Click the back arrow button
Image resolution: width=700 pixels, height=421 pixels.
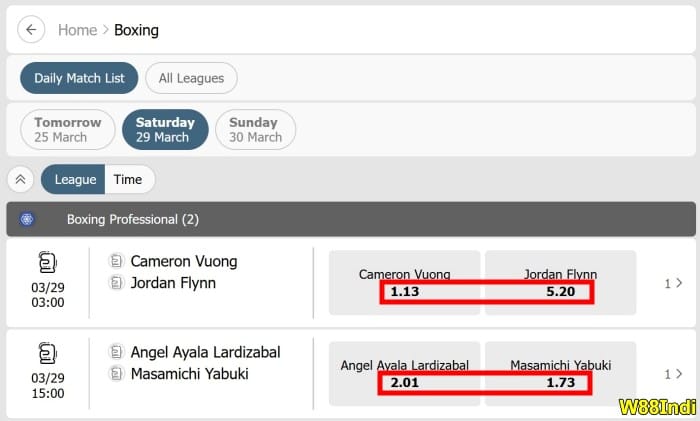(31, 30)
